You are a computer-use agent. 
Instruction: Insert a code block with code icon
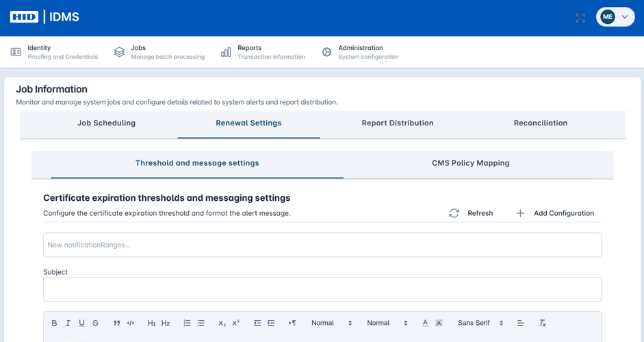131,323
